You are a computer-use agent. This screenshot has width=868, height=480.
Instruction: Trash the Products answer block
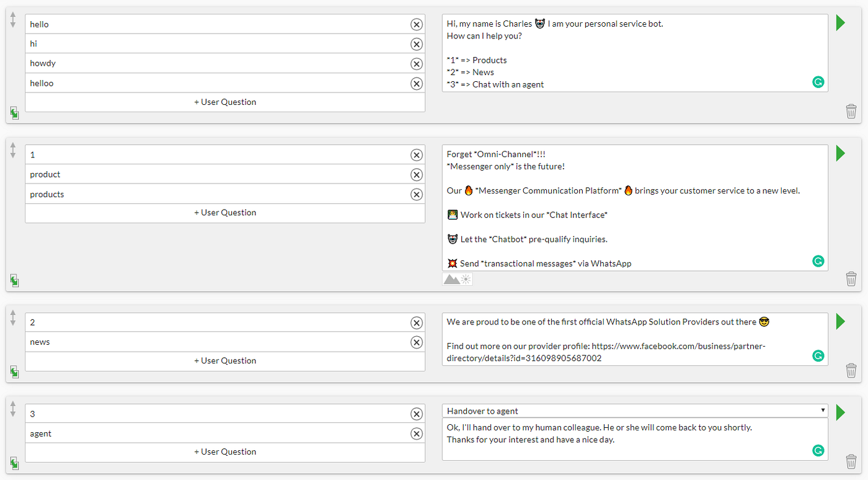(x=851, y=278)
